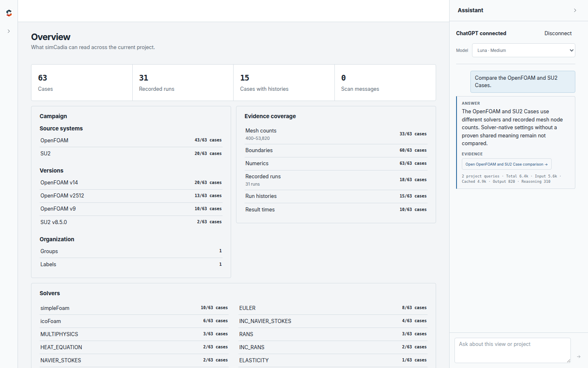This screenshot has width=588, height=368.
Task: Click the INC_RANS solver row
Action: pyautogui.click(x=333, y=347)
